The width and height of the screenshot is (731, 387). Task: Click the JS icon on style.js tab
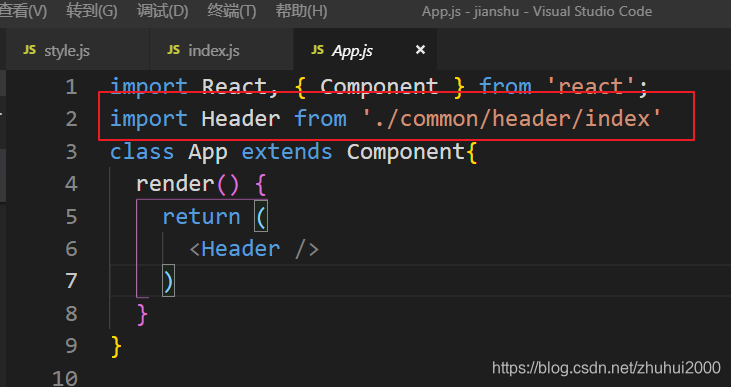tap(29, 50)
